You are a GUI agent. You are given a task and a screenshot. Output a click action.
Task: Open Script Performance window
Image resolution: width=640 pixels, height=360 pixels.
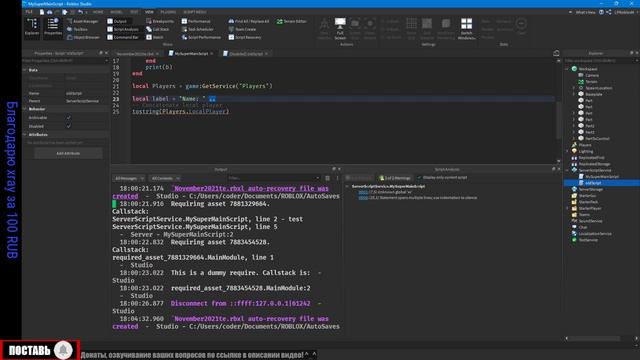(201, 37)
